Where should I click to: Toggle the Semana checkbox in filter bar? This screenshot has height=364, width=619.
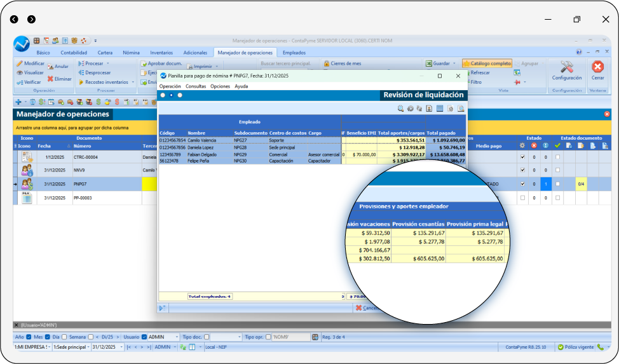[91, 337]
